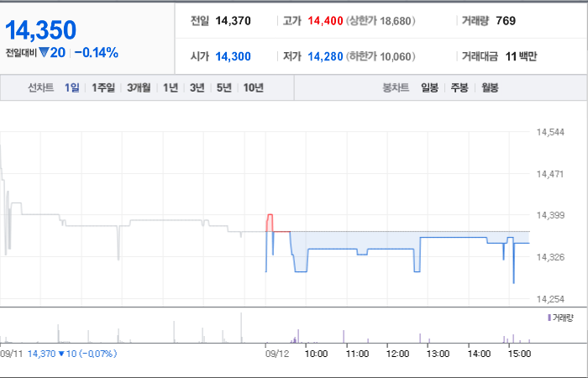
Task: Click the 12:00 time axis label
Action: (397, 354)
